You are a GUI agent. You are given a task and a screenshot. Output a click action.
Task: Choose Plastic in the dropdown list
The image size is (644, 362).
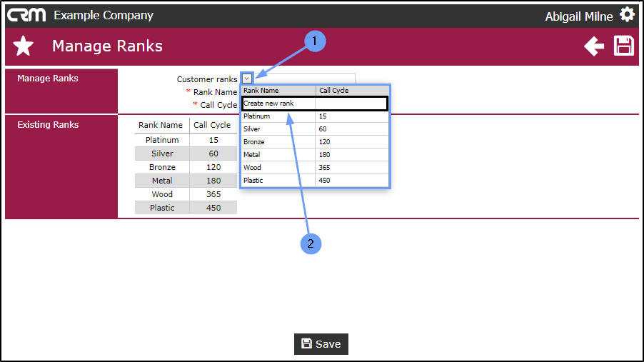tap(315, 180)
